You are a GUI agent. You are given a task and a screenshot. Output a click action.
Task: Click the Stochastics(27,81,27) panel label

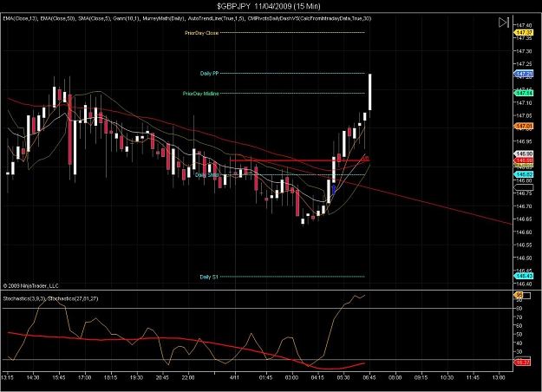click(73, 298)
